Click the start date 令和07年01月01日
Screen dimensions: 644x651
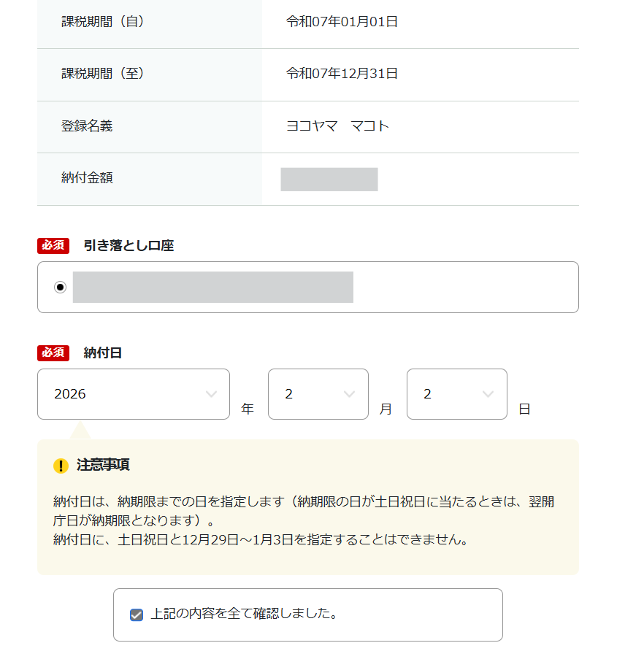click(x=342, y=22)
